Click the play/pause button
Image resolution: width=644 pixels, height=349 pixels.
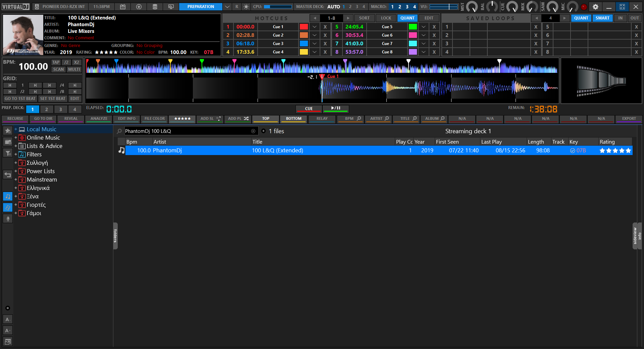[x=335, y=108]
